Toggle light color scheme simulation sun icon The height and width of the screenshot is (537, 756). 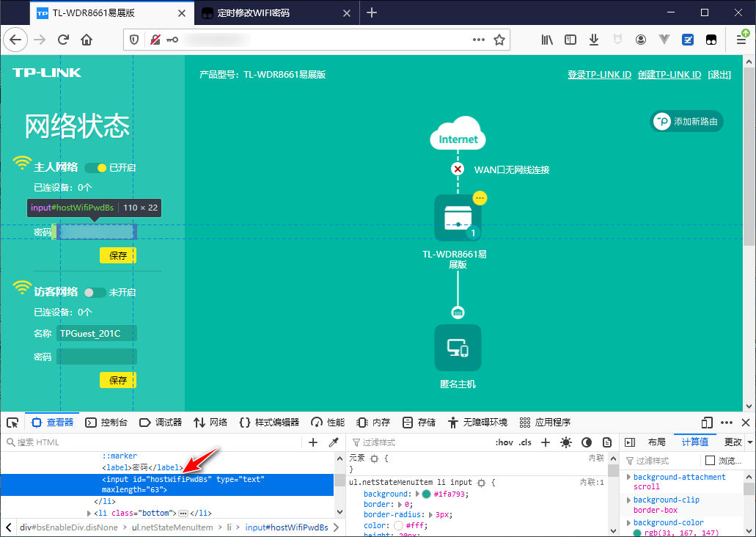tap(566, 442)
